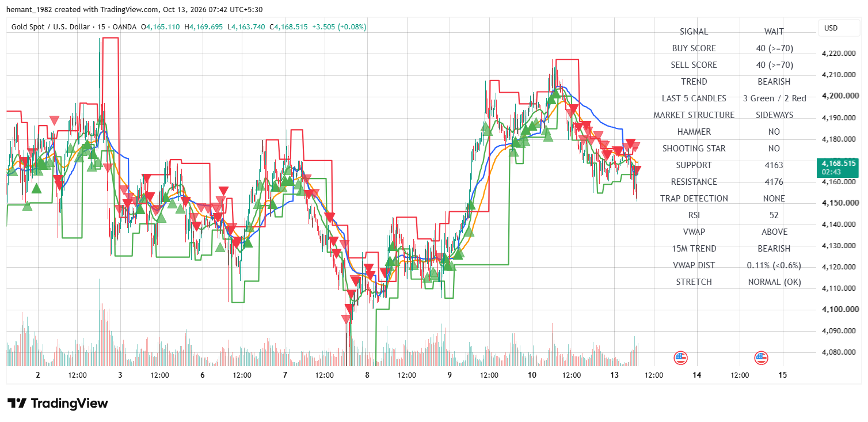868x422 pixels.
Task: Click the resistance value 4176
Action: click(774, 182)
